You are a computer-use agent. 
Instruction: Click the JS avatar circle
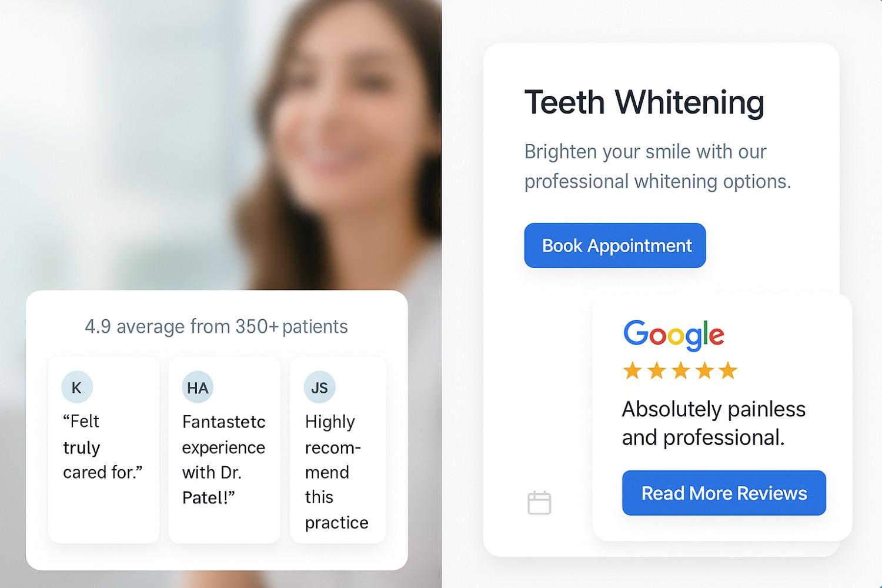click(319, 387)
